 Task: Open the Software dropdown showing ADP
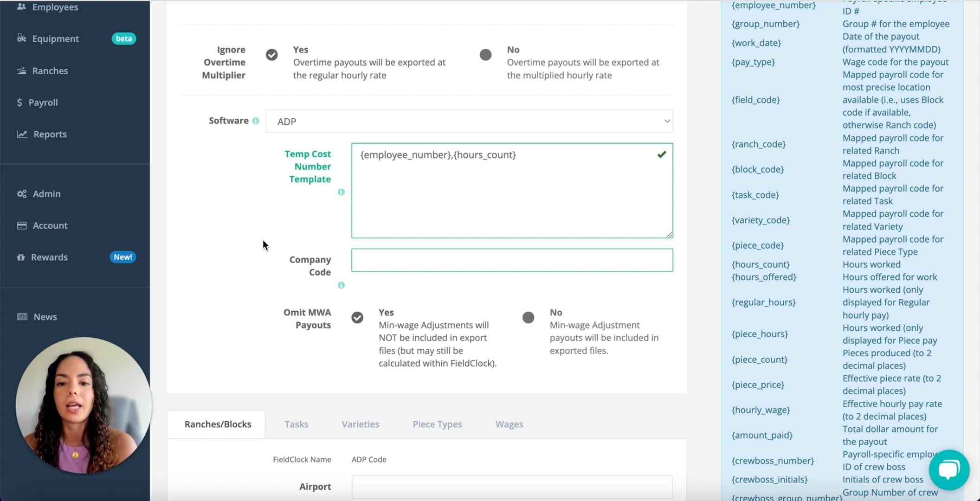469,121
